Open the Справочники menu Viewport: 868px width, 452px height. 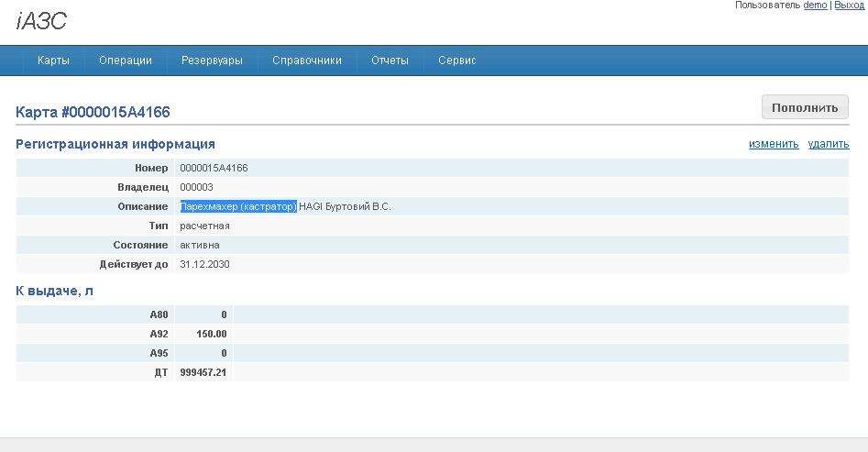click(307, 61)
